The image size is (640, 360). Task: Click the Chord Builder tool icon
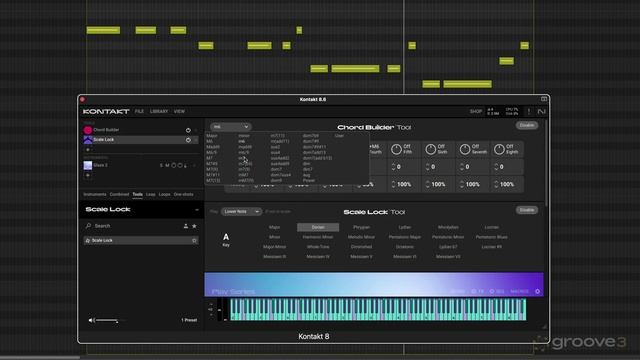tap(88, 130)
